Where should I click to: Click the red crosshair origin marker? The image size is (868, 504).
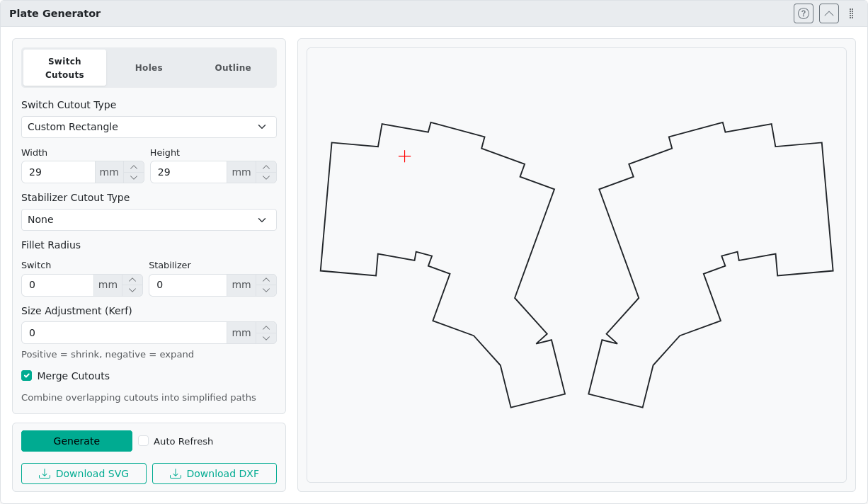click(405, 156)
